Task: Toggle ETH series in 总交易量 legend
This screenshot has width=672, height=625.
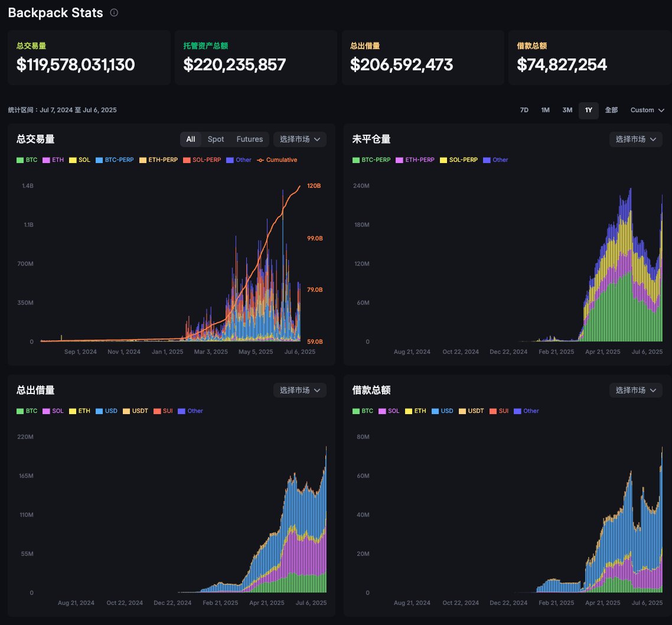Action: pos(53,160)
